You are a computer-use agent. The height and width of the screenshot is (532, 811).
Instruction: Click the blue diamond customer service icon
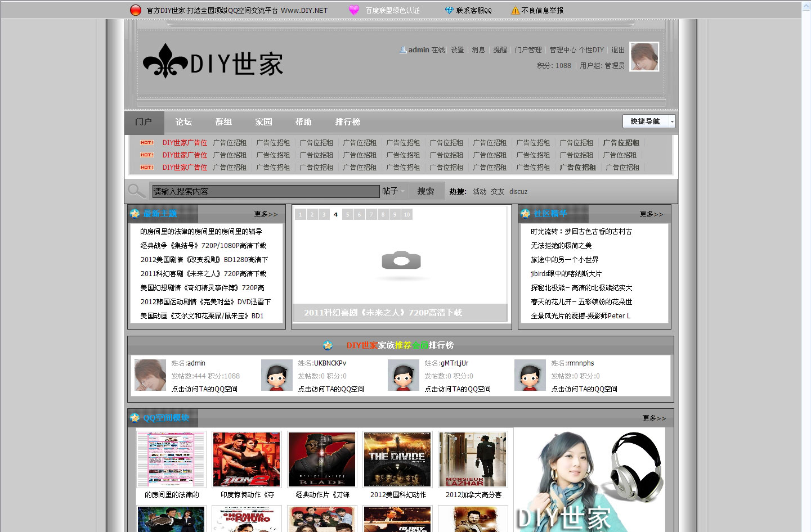[449, 10]
